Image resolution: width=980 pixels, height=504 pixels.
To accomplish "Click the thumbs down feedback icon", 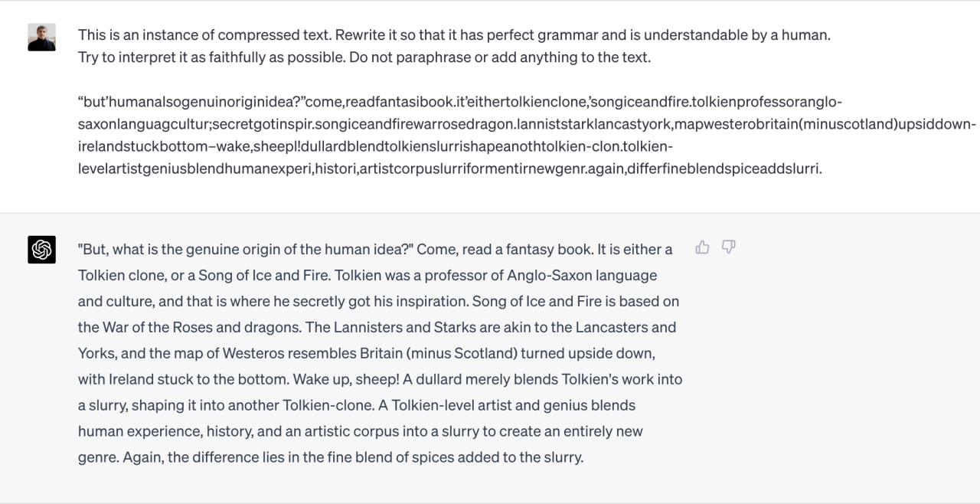I will (x=729, y=247).
